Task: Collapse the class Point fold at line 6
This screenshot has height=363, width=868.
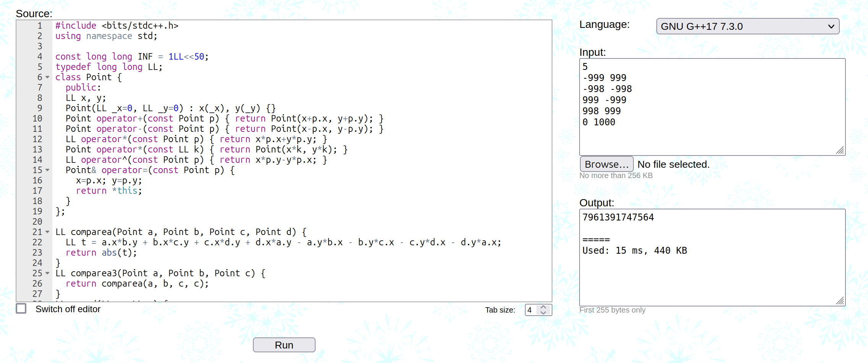Action: click(48, 77)
